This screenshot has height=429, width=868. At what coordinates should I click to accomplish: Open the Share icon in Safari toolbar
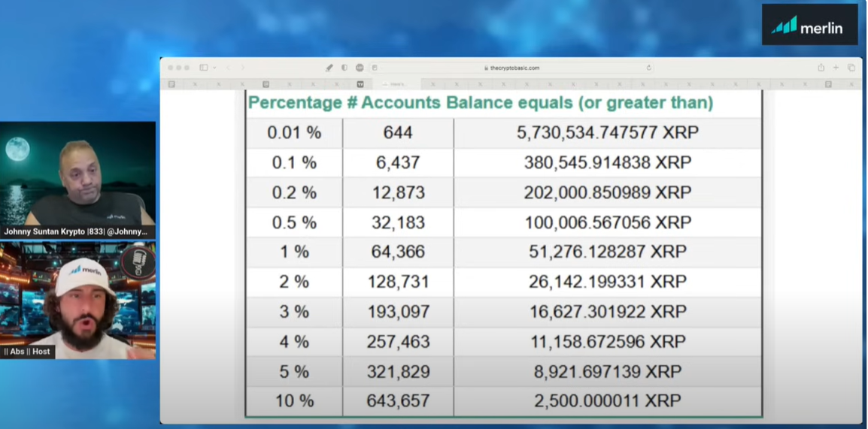(x=821, y=68)
